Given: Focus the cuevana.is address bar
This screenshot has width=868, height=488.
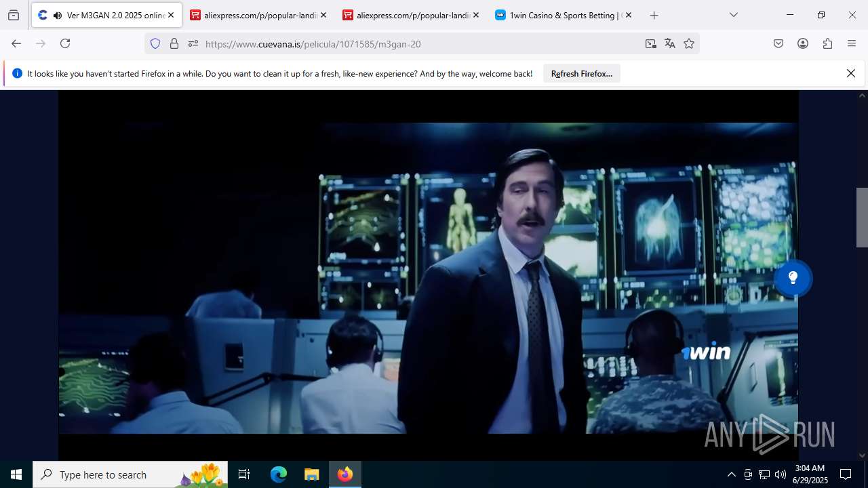Looking at the screenshot, I should click(420, 43).
